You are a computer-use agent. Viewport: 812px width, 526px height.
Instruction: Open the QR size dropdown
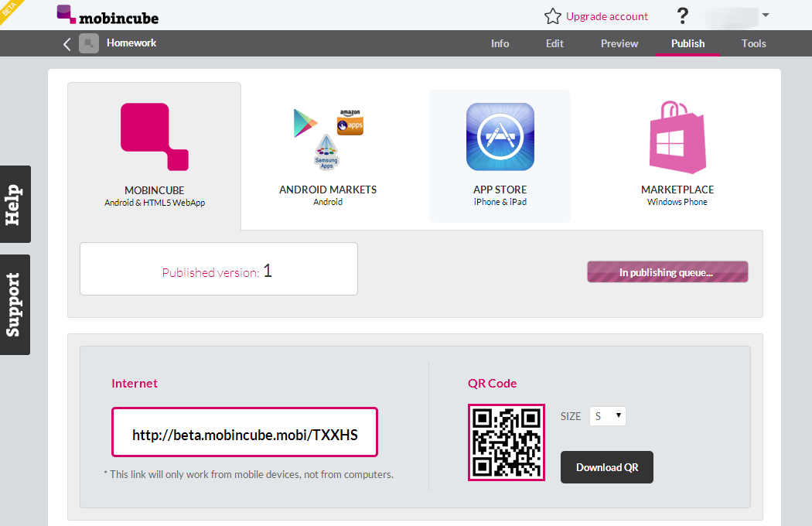607,416
